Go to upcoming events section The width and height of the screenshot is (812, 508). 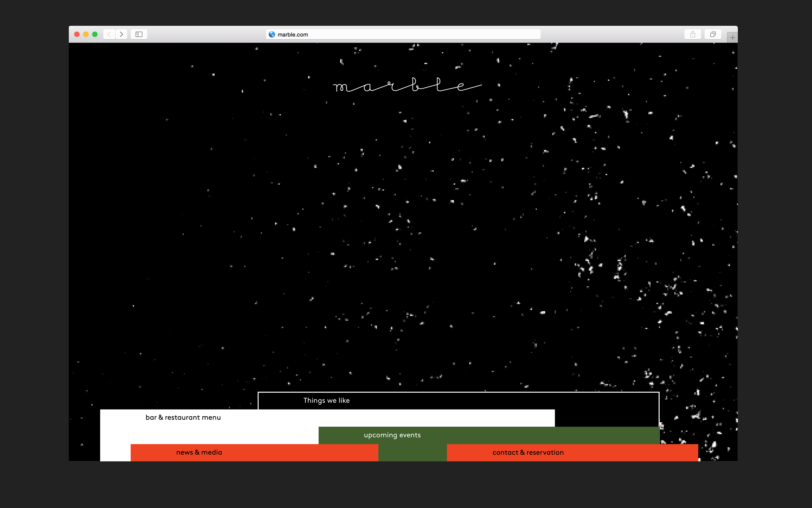click(x=392, y=435)
